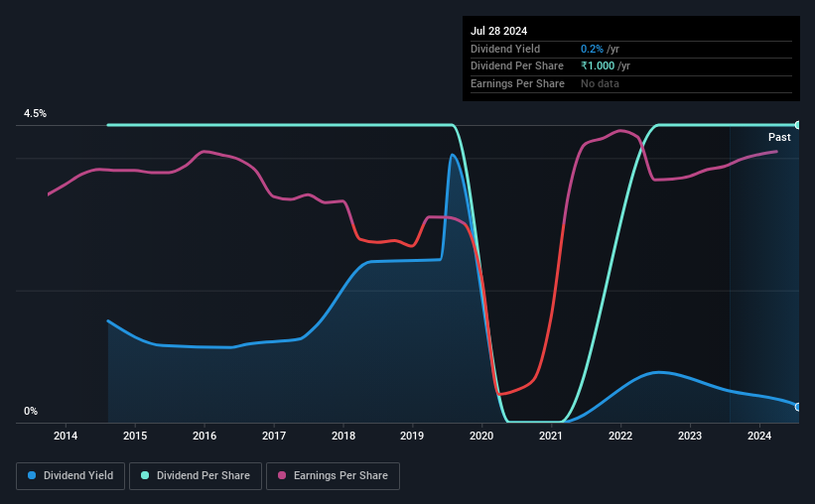This screenshot has width=815, height=504.
Task: Click the pink Earnings Per Share legend dot
Action: pos(282,475)
